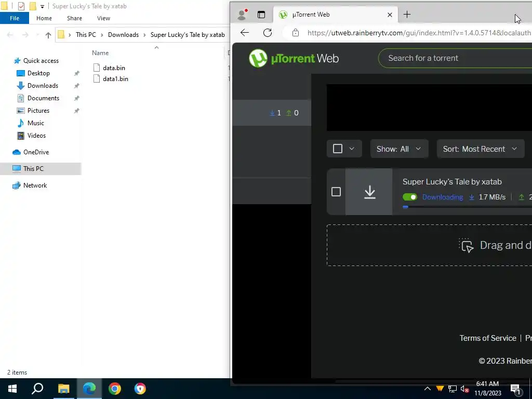Image resolution: width=532 pixels, height=399 pixels.
Task: Go back in the Edge browser
Action: coord(245,33)
